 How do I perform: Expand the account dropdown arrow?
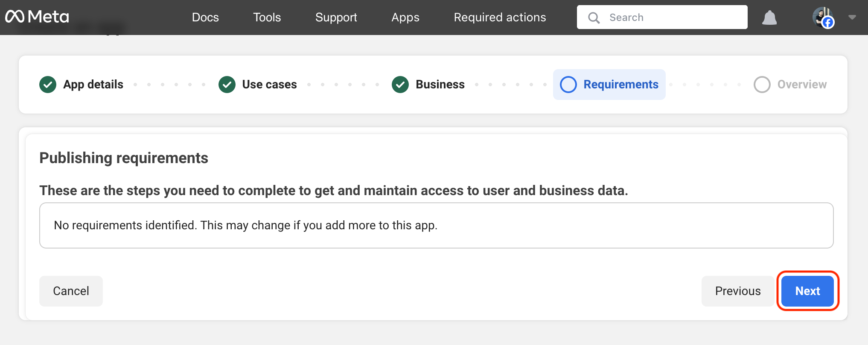852,18
